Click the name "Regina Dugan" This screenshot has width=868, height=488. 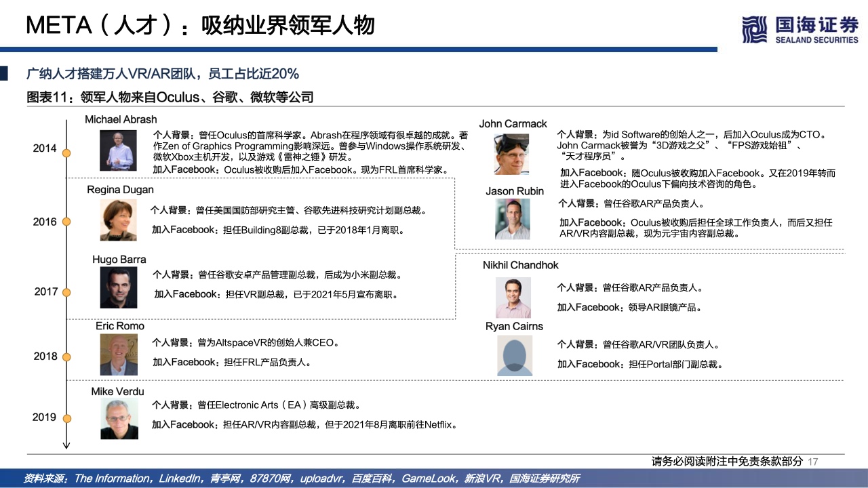(120, 190)
